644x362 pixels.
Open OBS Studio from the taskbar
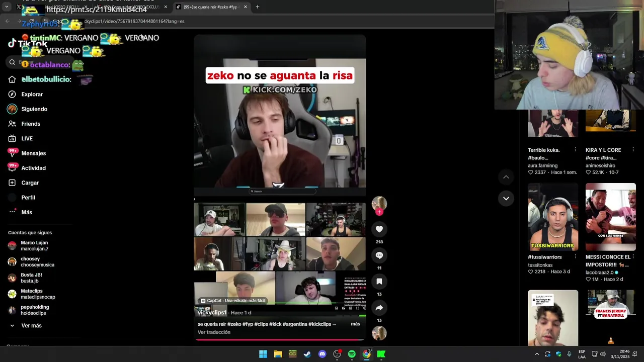(337, 354)
